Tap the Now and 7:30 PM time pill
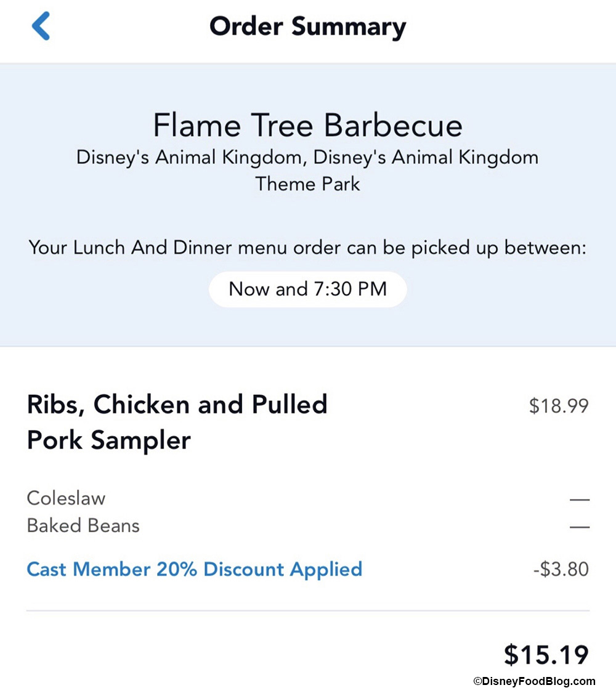This screenshot has height=693, width=616. click(307, 289)
